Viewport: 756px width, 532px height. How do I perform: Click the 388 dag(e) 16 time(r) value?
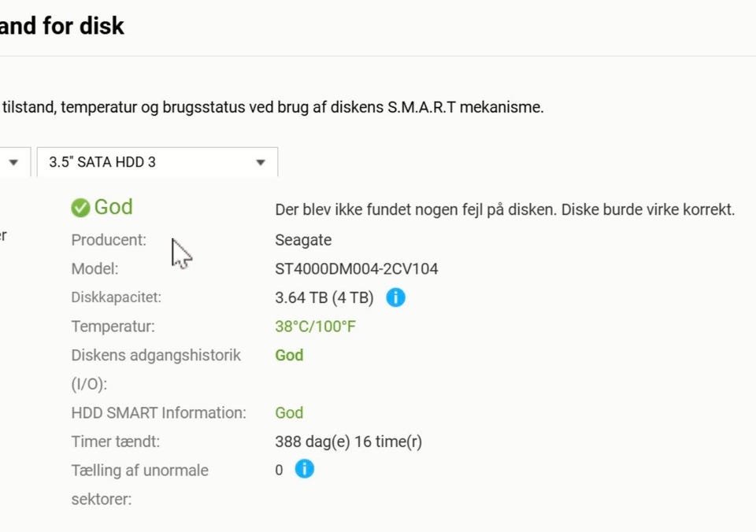[x=349, y=441]
